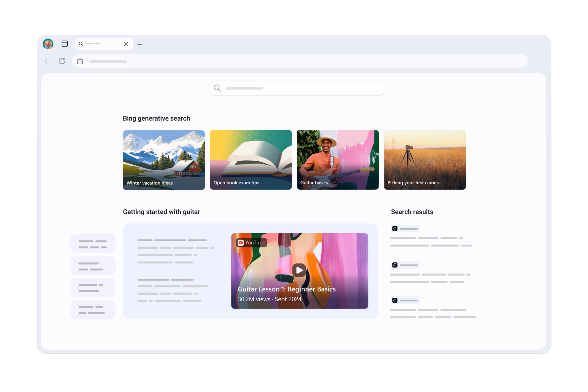588x392 pixels.
Task: Click the site info lock icon
Action: (80, 61)
